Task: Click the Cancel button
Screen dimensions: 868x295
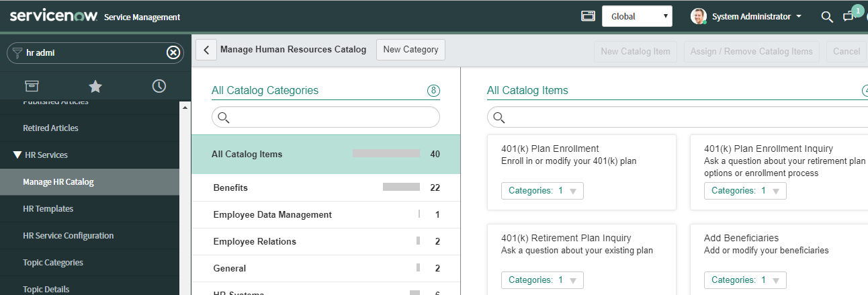Action: (847, 52)
